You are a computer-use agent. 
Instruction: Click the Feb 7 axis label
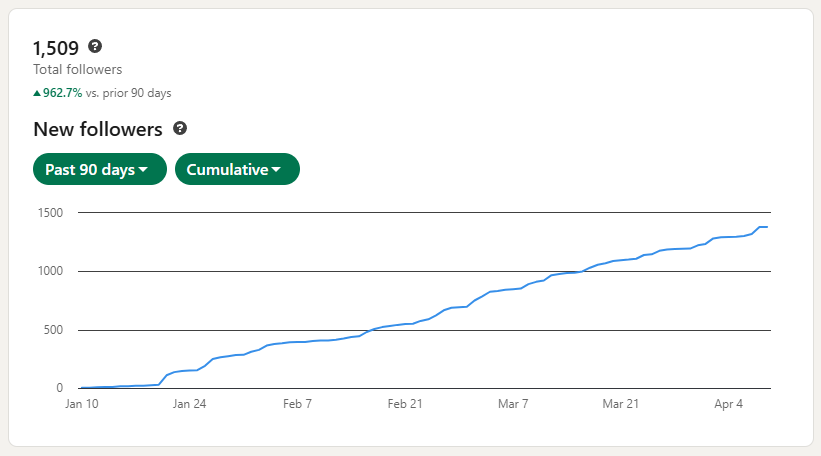(297, 405)
